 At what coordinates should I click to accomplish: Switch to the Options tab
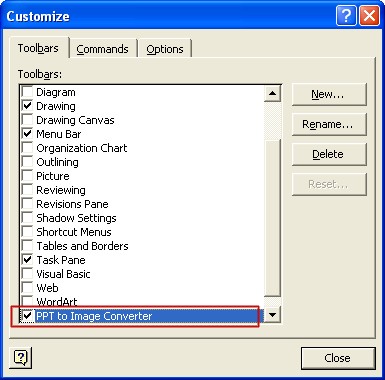click(x=165, y=49)
